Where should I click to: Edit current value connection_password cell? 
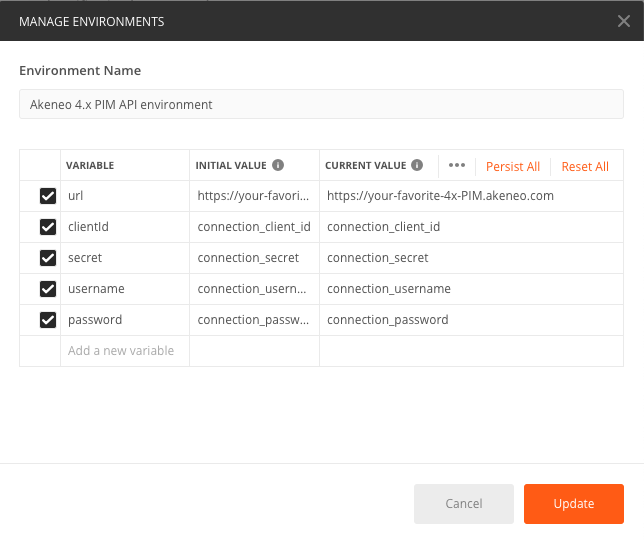pyautogui.click(x=470, y=320)
